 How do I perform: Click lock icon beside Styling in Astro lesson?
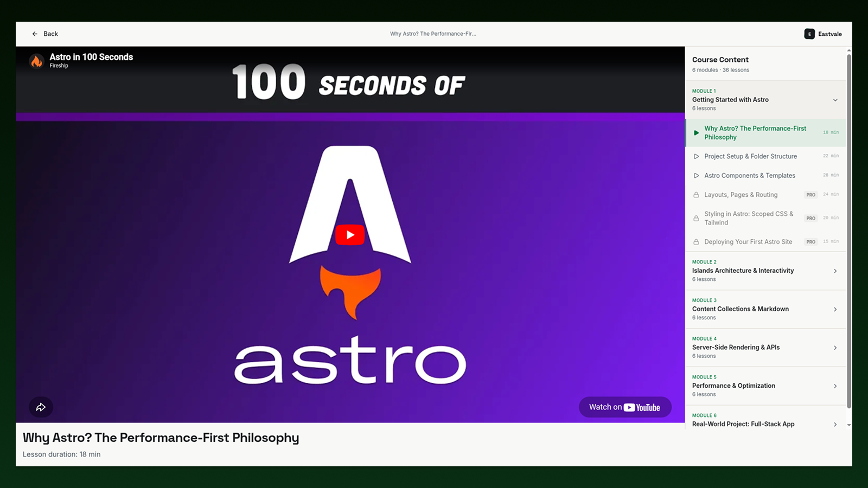click(696, 219)
